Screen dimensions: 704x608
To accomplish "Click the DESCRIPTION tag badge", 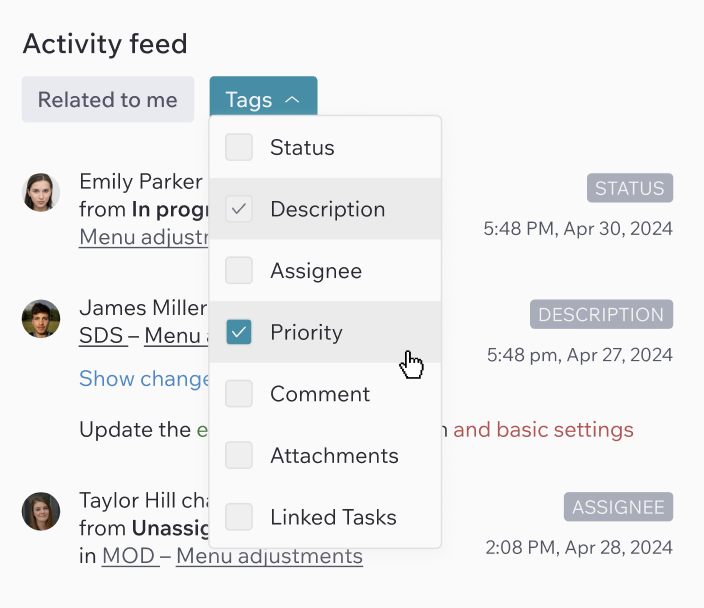I will pos(601,314).
